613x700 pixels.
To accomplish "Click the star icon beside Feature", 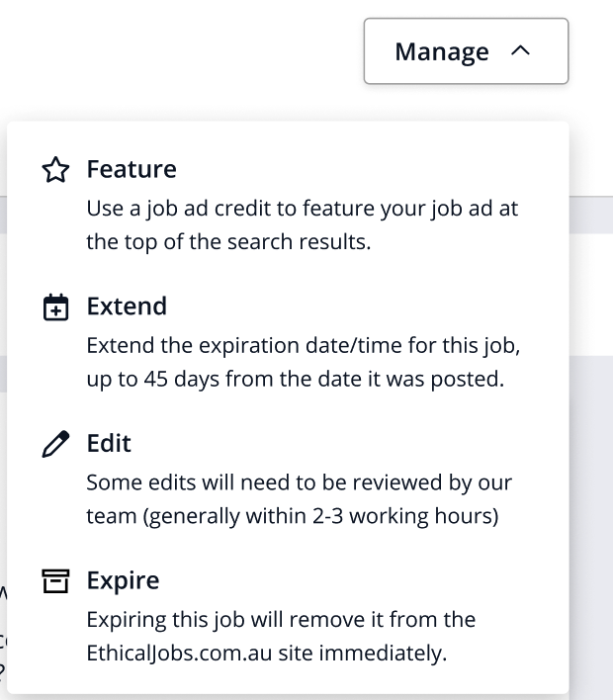I will [56, 170].
